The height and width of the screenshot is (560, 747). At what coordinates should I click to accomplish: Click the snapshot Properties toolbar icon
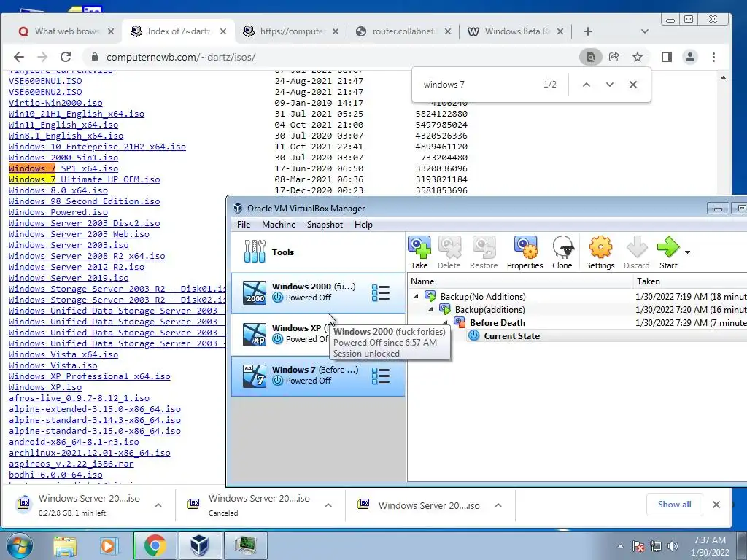pos(525,253)
